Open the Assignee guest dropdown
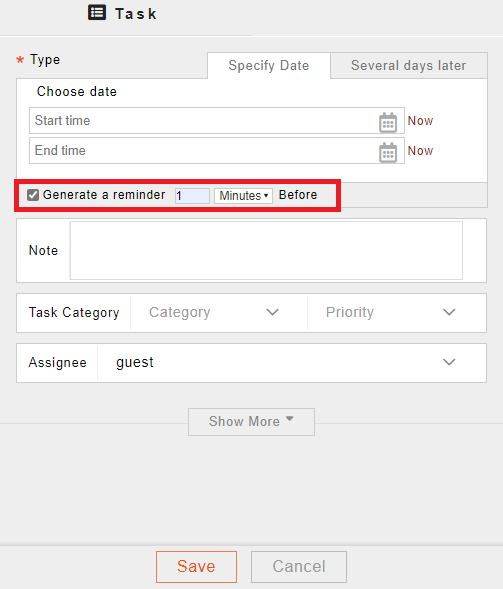Screen dimensions: 503x589 pos(292,362)
